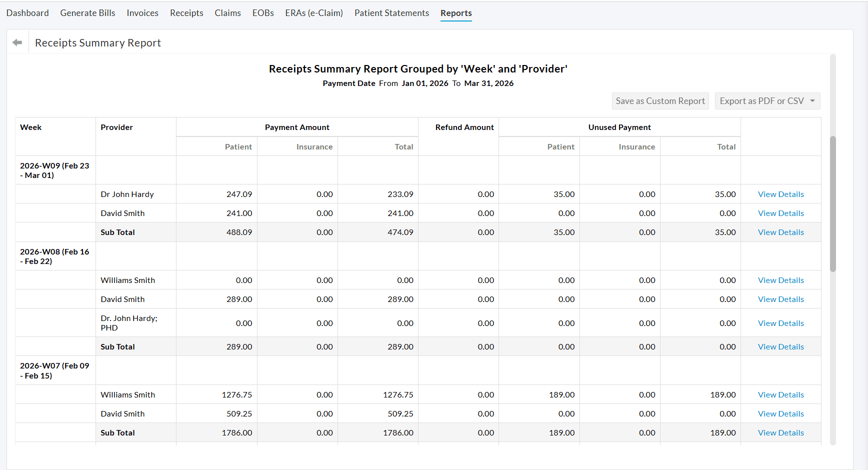Click Save as Custom Report

pyautogui.click(x=660, y=100)
